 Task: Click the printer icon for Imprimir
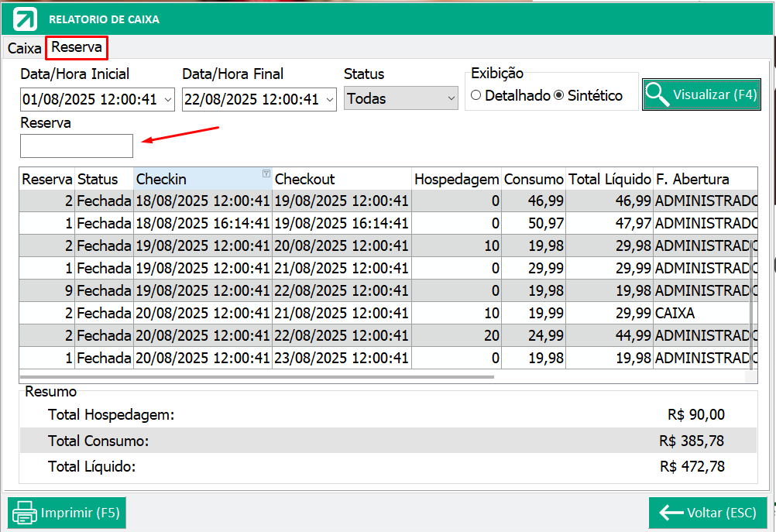pyautogui.click(x=24, y=513)
